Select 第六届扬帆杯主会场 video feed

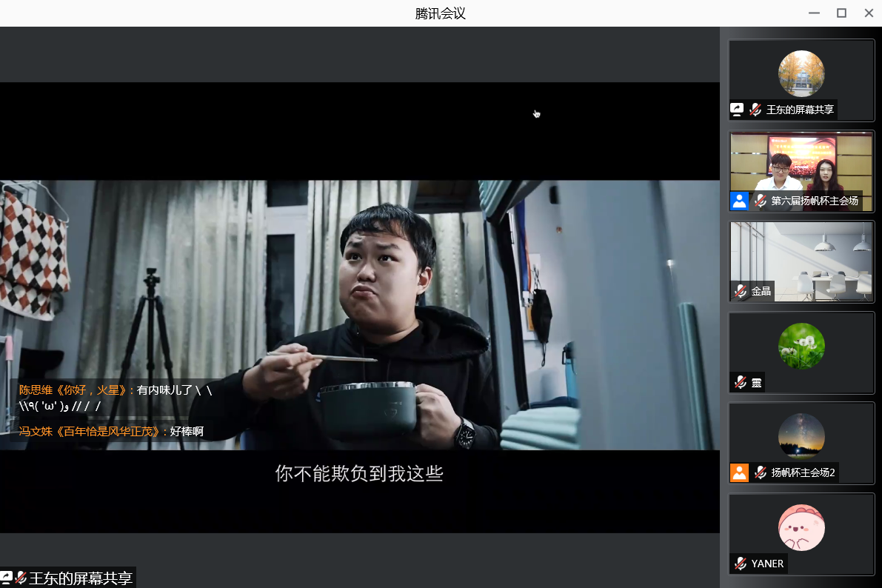[801, 163]
